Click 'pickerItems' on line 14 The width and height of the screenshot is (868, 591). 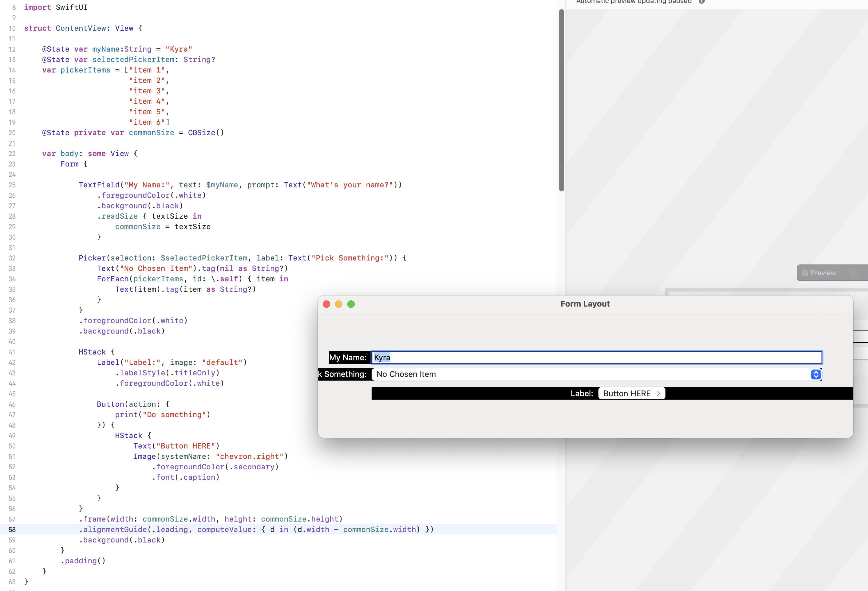click(85, 70)
